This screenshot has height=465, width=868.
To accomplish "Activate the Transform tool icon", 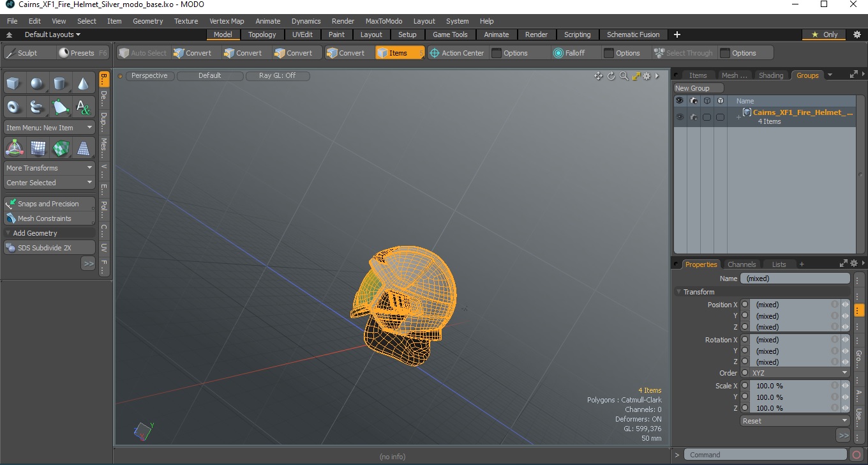I will (15, 148).
